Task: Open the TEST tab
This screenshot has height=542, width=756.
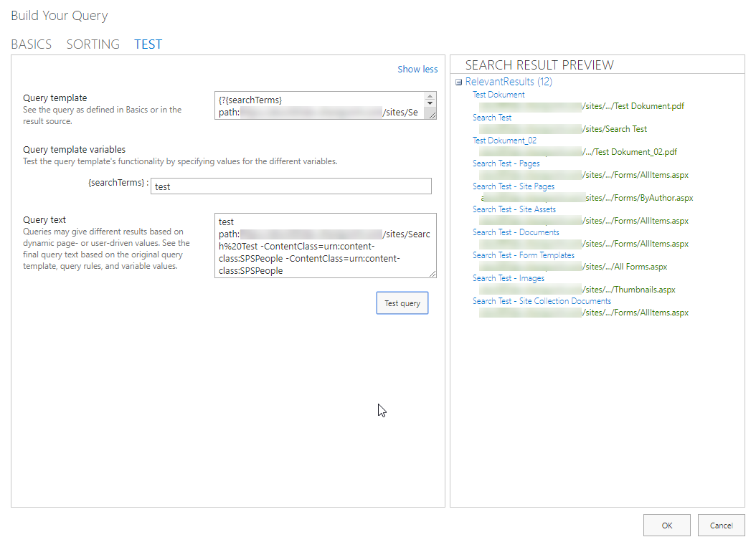Action: (148, 44)
